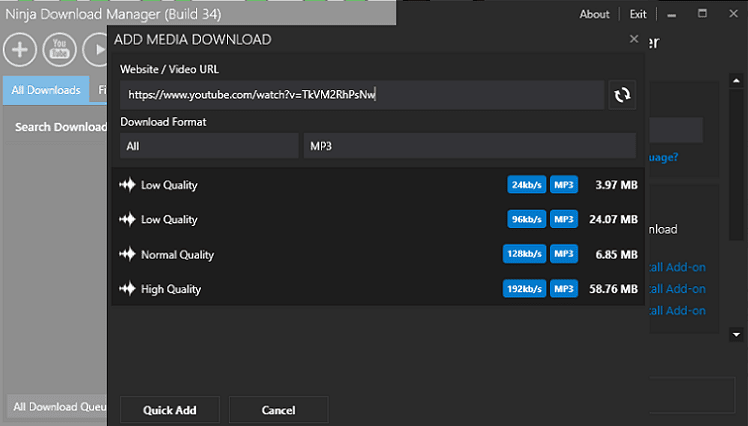This screenshot has width=748, height=426.
Task: Click the 24.07 MB file size
Action: (613, 219)
